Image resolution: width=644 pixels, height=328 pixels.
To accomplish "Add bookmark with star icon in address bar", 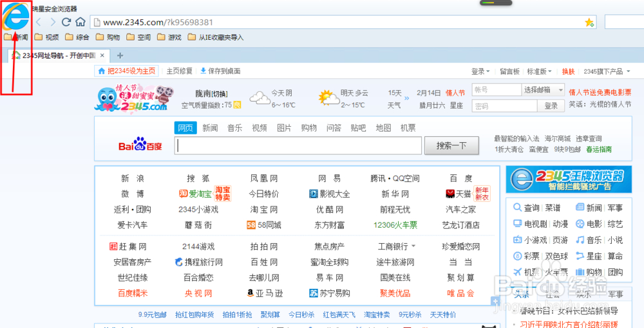I will [x=589, y=22].
